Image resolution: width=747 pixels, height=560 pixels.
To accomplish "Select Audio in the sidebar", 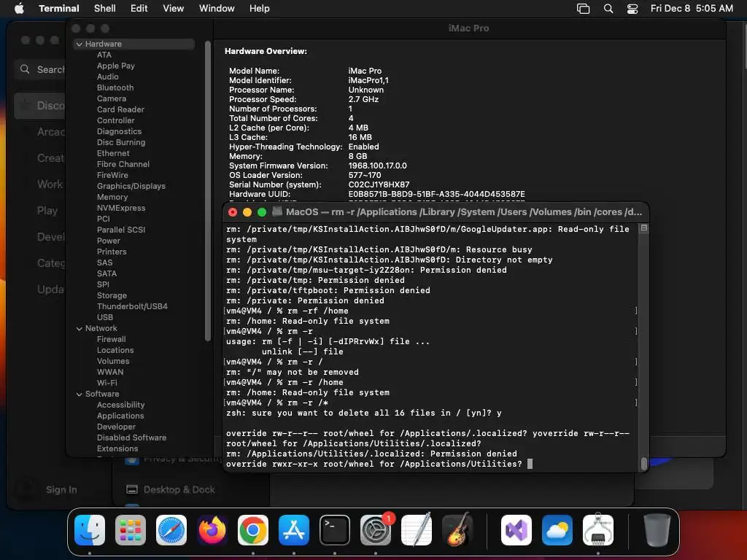I will [x=108, y=77].
